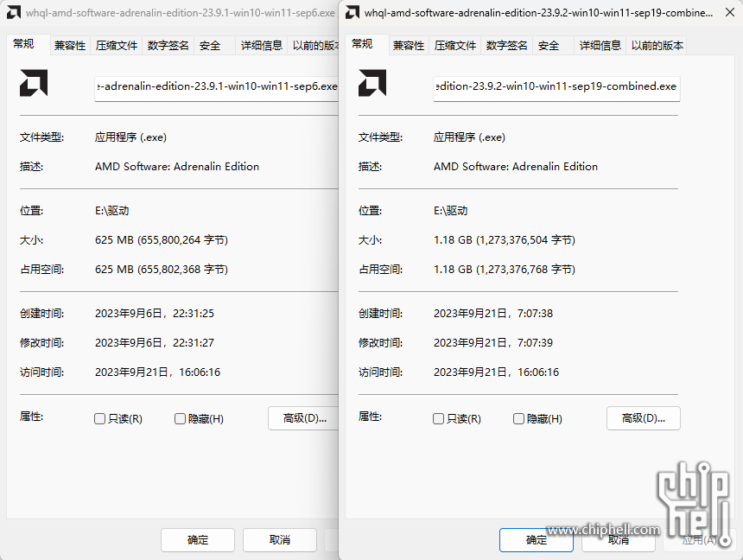Viewport: 743px width, 560px height.
Task: Click the title bar AMD icon of the 23.9.1 window
Action: click(x=14, y=13)
